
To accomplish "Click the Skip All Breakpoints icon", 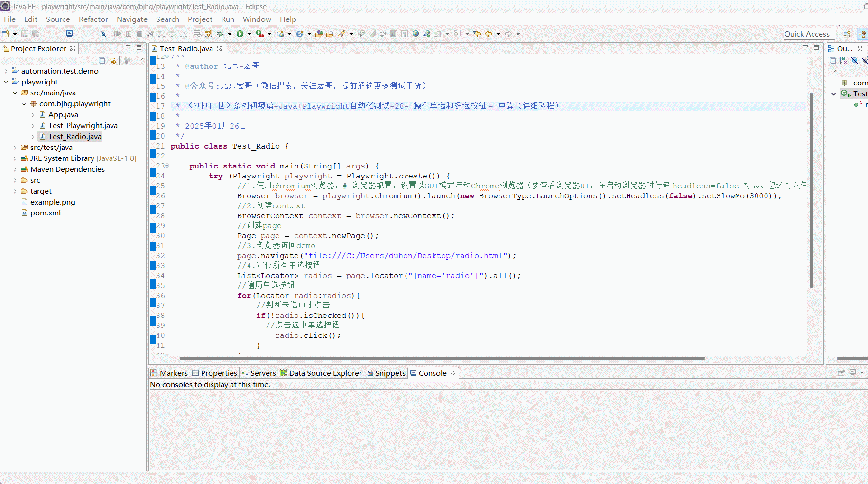I will (102, 34).
